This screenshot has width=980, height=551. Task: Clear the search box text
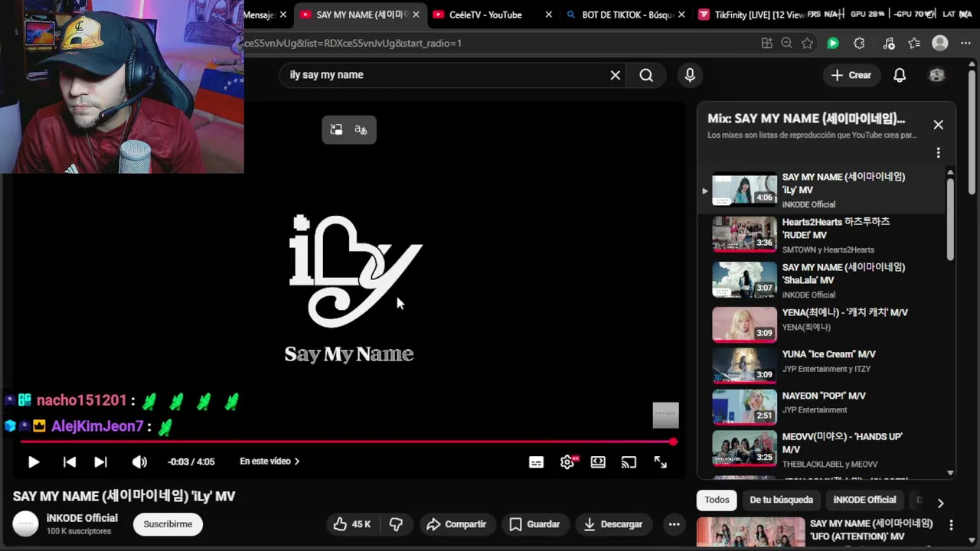pos(615,75)
